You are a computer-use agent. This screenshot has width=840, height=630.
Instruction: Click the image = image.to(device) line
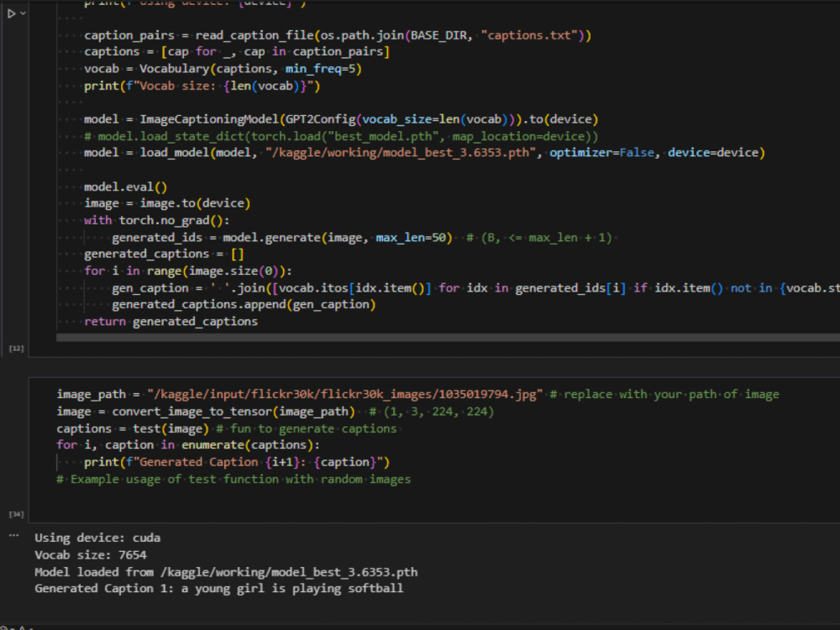(167, 203)
